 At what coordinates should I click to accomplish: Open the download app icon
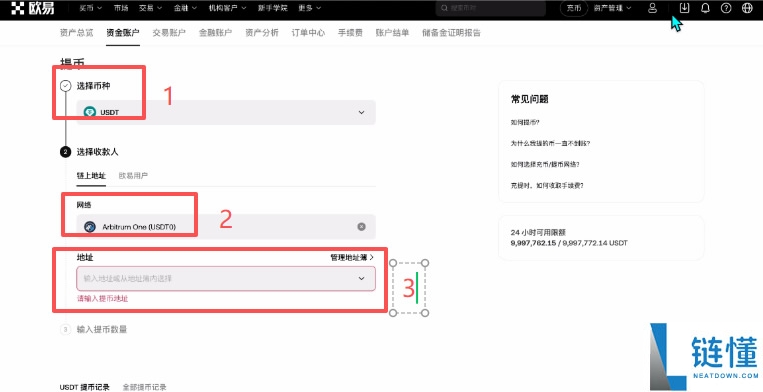685,8
